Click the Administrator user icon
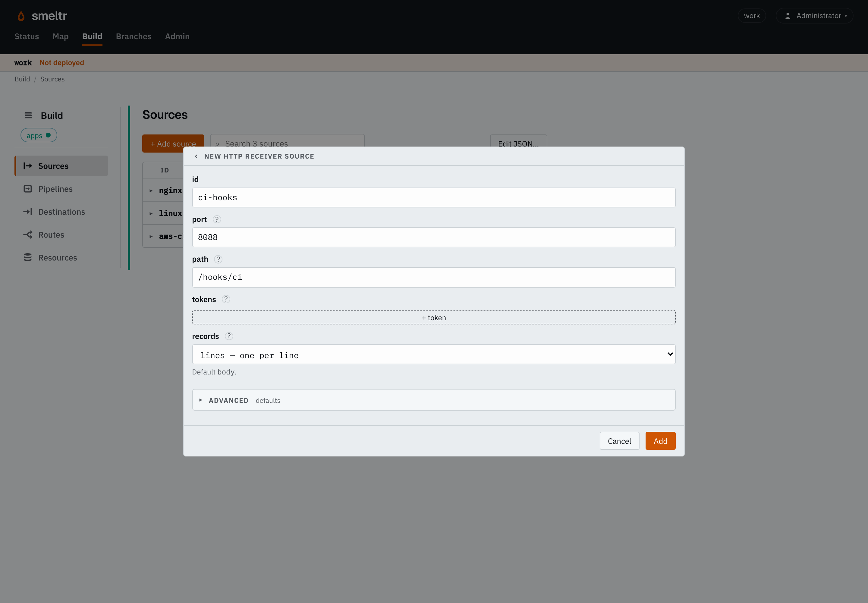This screenshot has width=868, height=603. (788, 16)
